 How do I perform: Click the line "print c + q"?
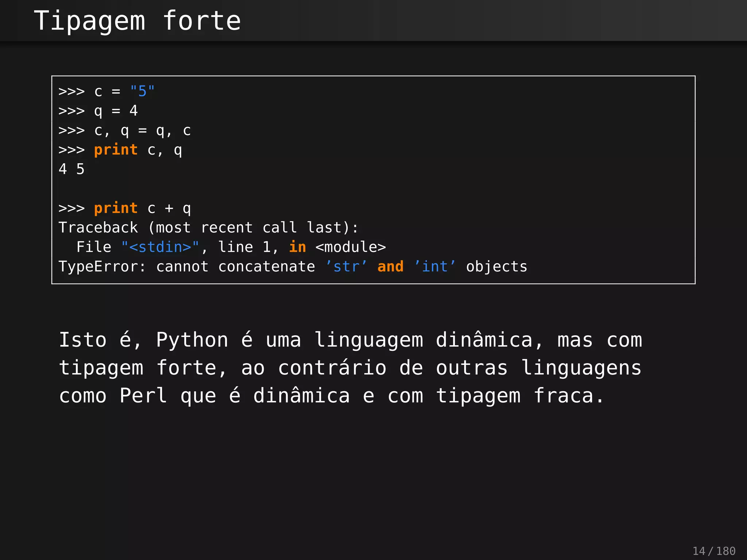coord(125,208)
